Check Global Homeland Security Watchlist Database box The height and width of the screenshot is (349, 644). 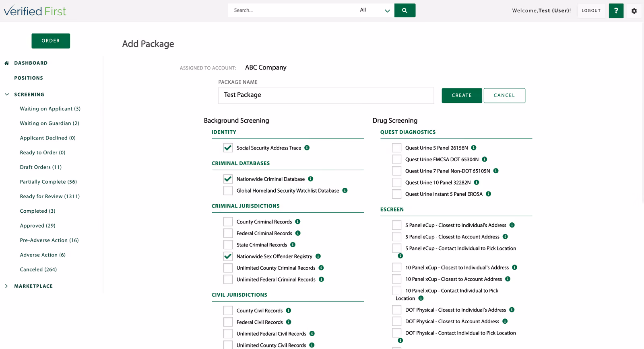228,191
